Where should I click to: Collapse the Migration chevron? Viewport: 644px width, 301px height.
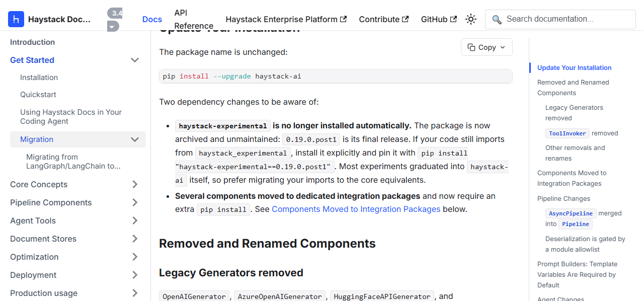[x=135, y=139]
